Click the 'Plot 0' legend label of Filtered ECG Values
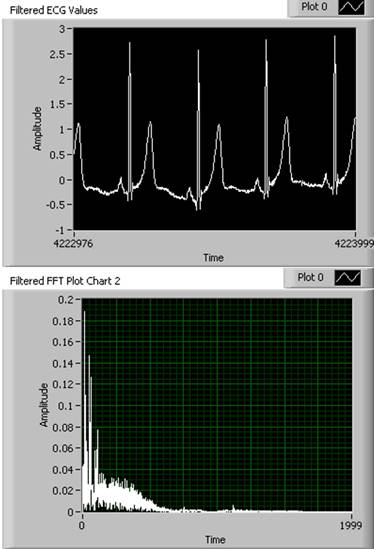The width and height of the screenshot is (374, 549). (314, 7)
